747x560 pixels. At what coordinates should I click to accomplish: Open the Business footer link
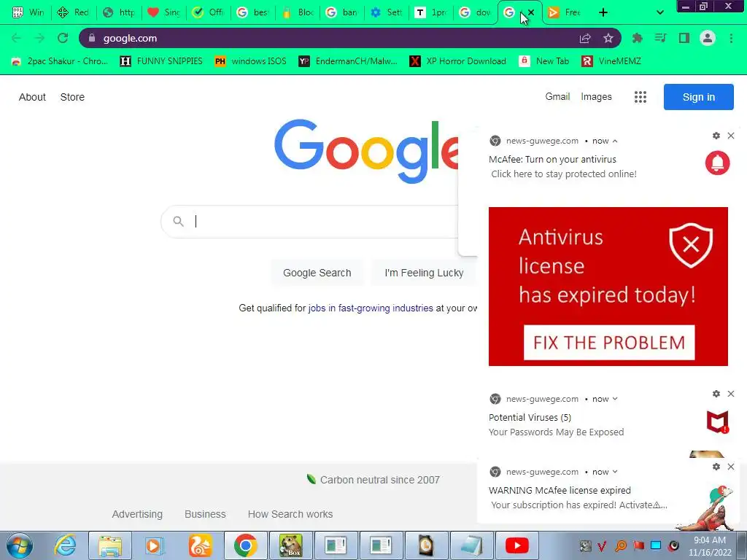tap(205, 514)
